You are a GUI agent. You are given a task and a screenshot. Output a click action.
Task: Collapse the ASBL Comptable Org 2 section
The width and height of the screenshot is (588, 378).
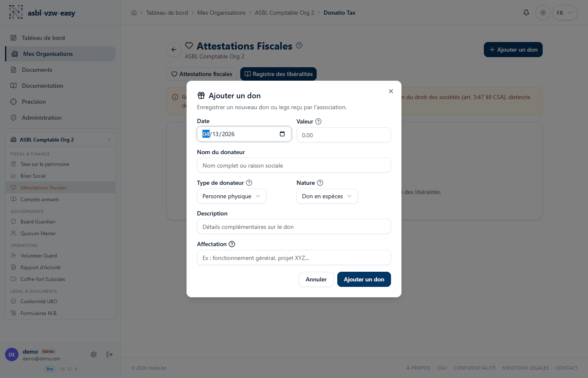[x=60, y=139]
